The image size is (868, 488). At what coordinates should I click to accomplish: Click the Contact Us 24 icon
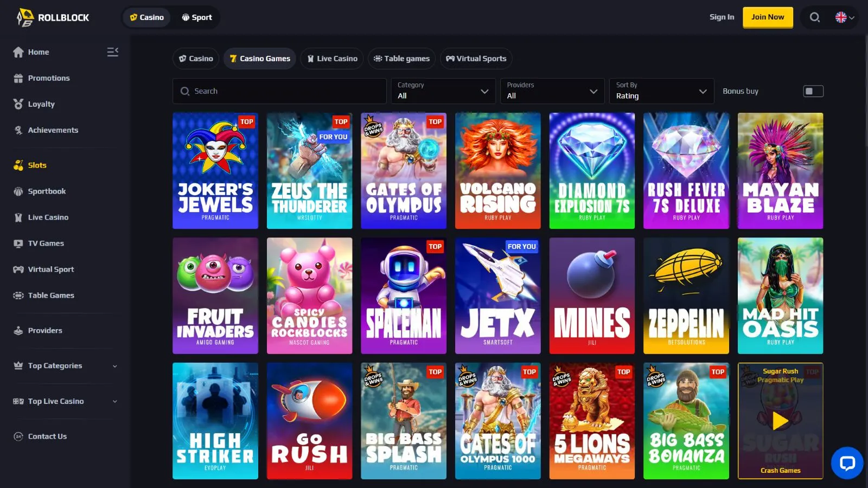pyautogui.click(x=18, y=436)
